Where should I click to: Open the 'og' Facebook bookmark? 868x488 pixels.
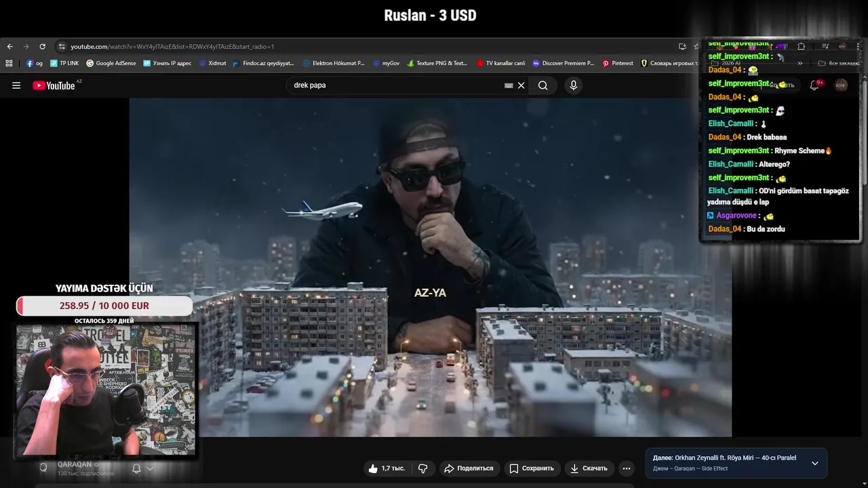[35, 63]
